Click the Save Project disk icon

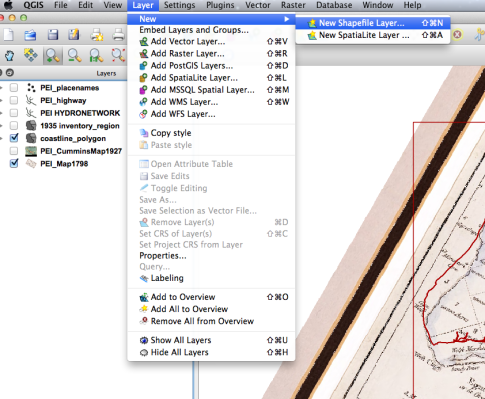pos(53,34)
